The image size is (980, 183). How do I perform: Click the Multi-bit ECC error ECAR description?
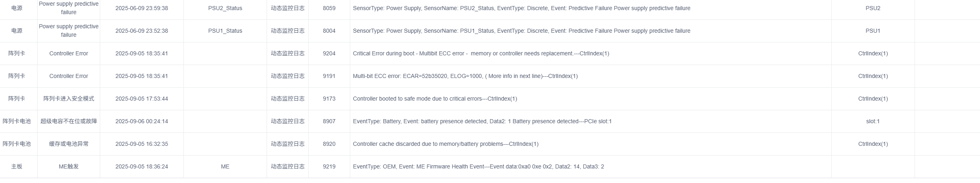465,76
